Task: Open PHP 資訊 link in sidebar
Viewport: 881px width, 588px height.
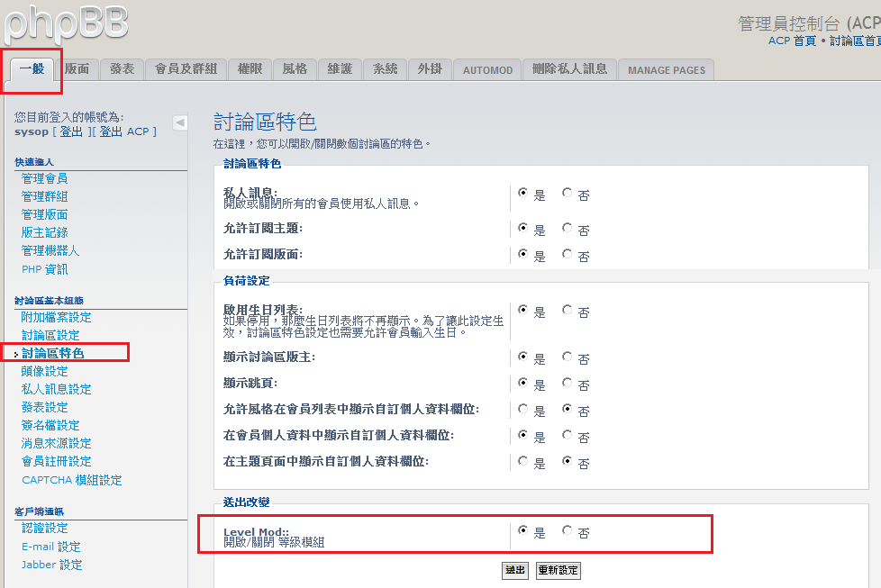Action: 44,269
